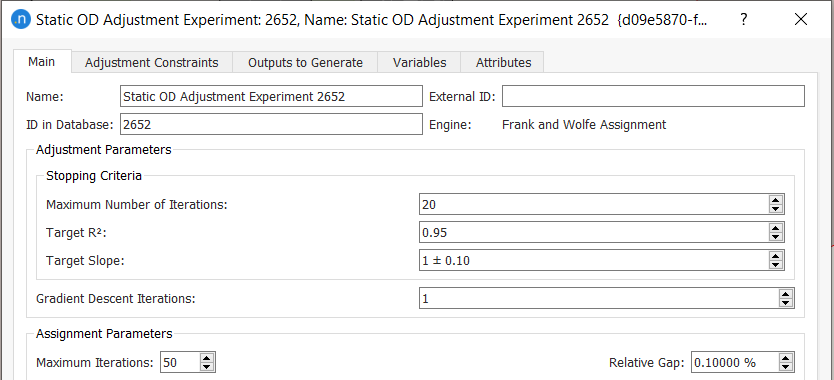Click the question mark help button
834x380 pixels.
(x=744, y=20)
